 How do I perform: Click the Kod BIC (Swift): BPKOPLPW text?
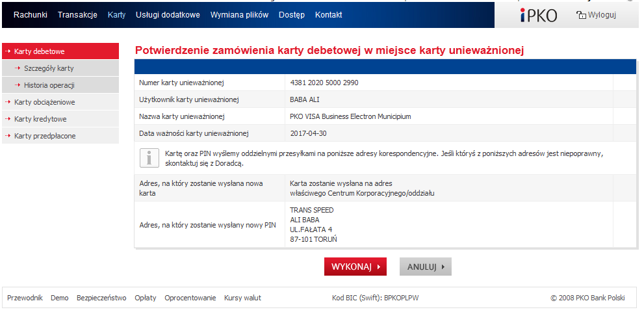click(376, 298)
